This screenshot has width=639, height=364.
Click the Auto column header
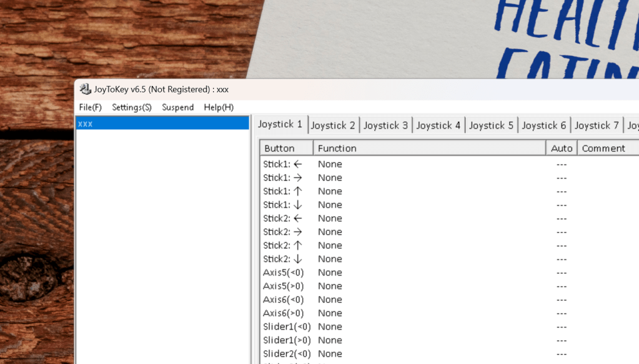pyautogui.click(x=562, y=148)
